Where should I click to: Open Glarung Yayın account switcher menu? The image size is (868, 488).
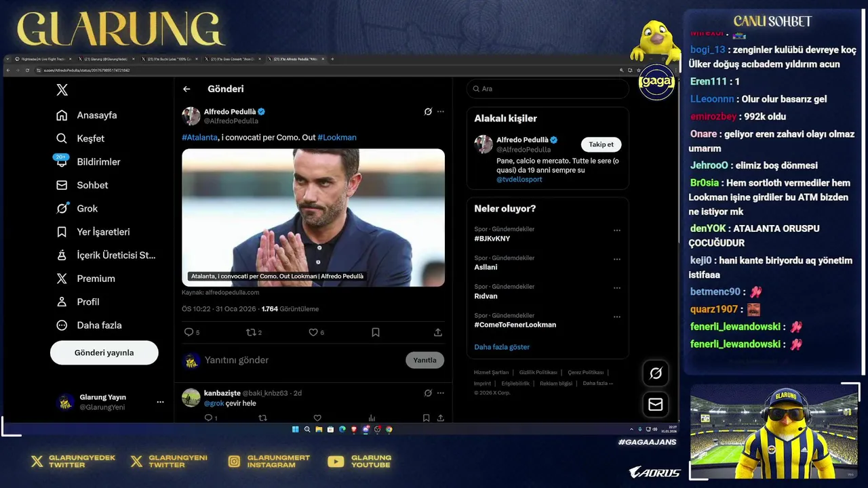pyautogui.click(x=110, y=402)
